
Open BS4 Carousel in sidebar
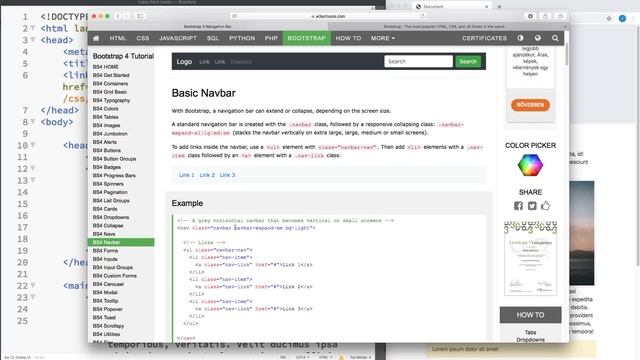tap(108, 284)
